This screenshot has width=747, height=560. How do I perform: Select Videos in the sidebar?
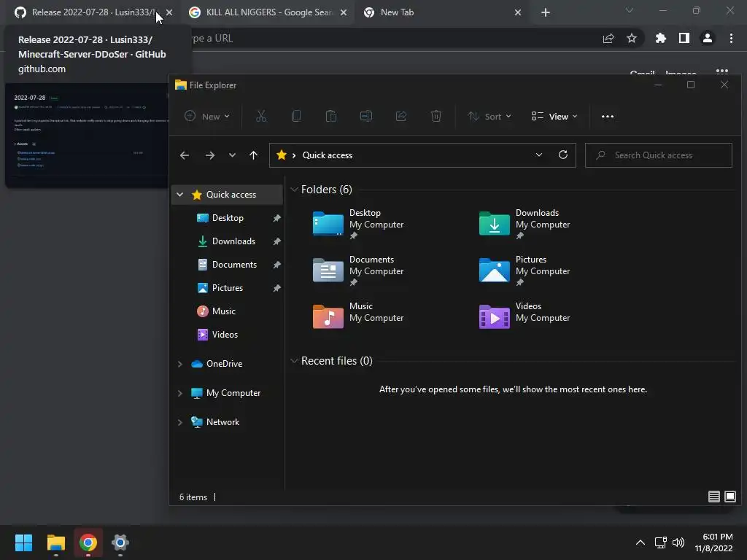tap(225, 335)
